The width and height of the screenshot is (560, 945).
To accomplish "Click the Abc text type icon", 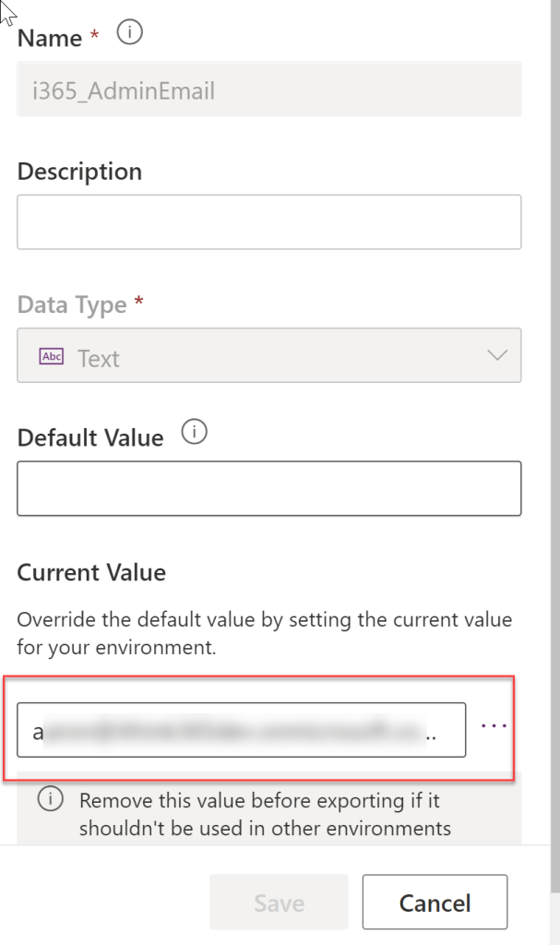I will coord(52,356).
